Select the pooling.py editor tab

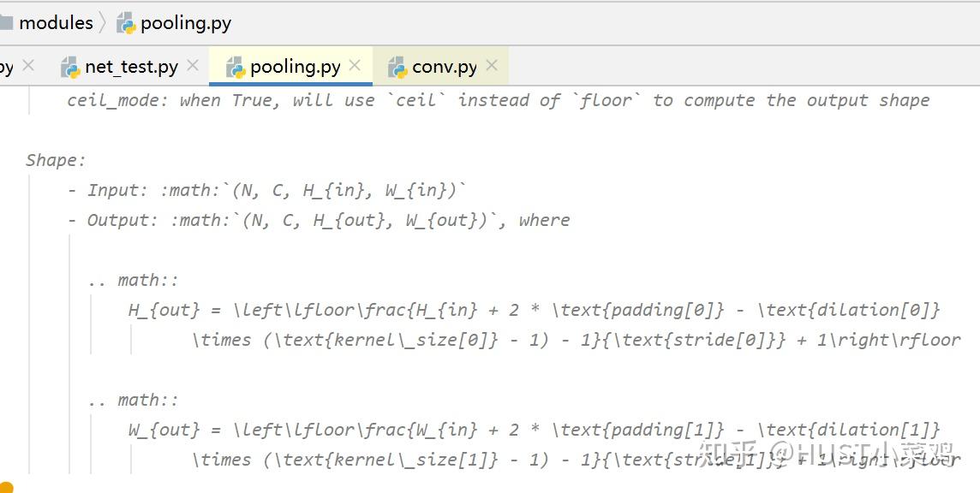point(295,67)
